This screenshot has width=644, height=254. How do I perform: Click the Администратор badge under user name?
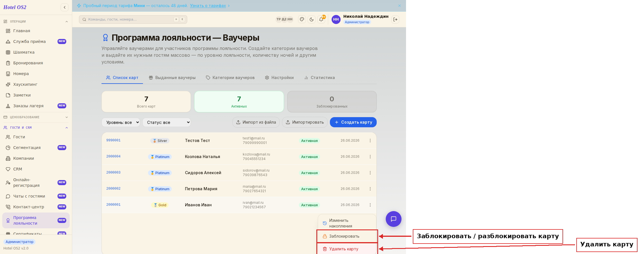click(357, 22)
